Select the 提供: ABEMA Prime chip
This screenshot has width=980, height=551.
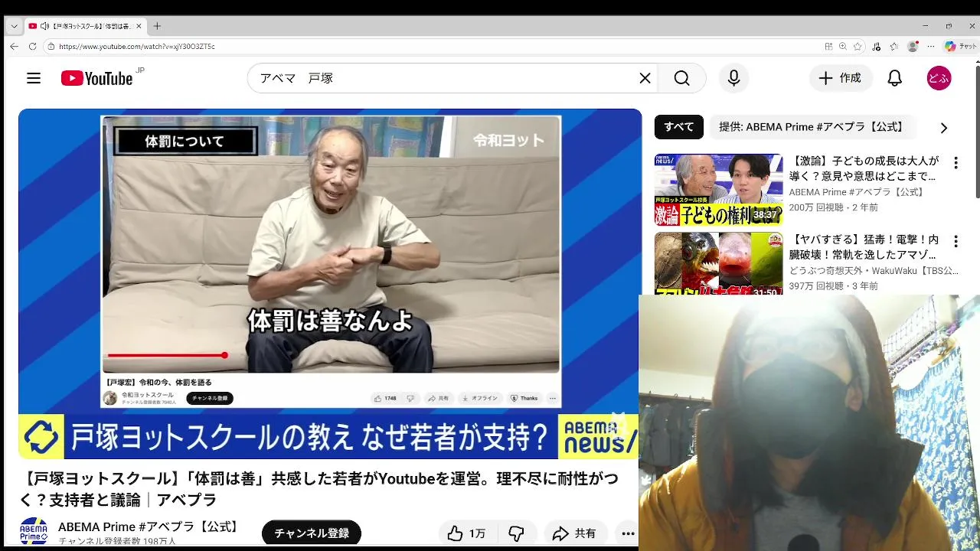click(x=812, y=127)
